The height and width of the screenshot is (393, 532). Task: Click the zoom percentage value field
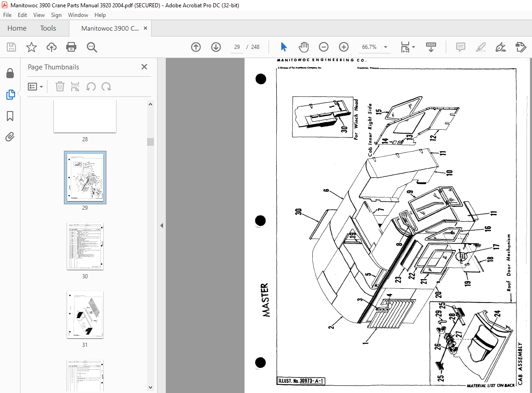(369, 47)
